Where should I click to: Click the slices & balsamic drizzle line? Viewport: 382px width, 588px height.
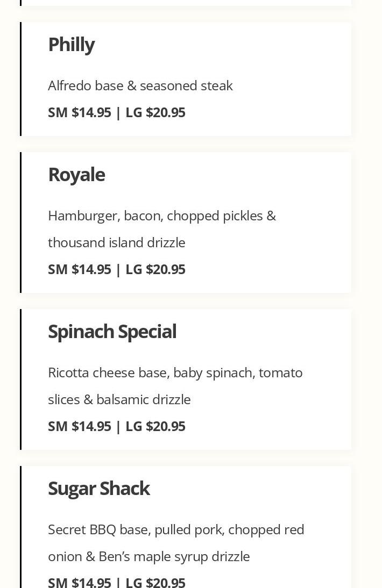119,399
